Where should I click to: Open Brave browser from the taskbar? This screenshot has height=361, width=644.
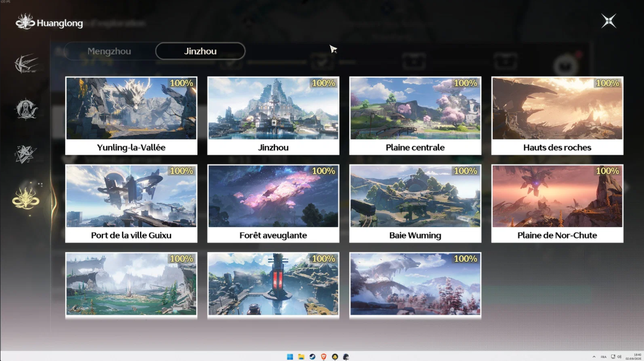323,356
